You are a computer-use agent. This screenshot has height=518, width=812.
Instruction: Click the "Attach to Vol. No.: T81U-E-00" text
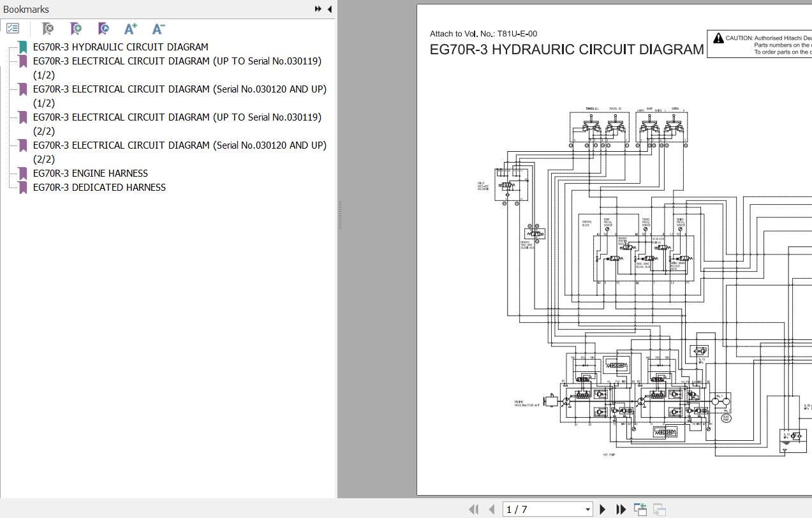(484, 34)
